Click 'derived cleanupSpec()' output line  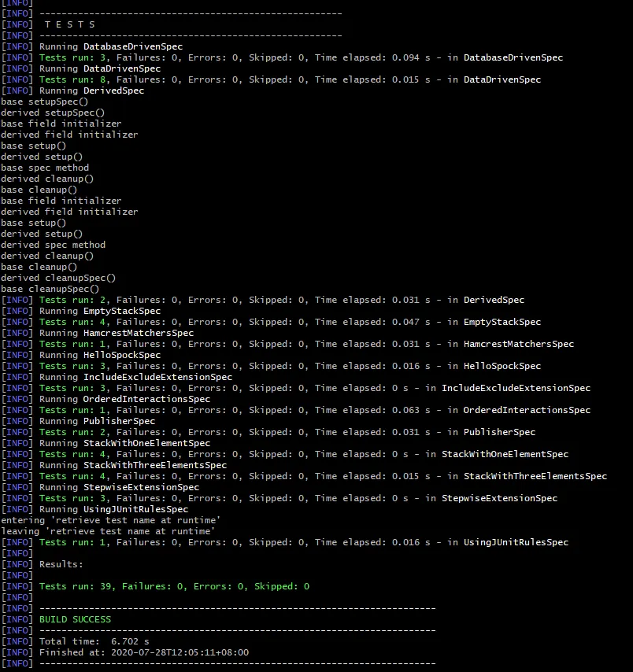pyautogui.click(x=58, y=278)
